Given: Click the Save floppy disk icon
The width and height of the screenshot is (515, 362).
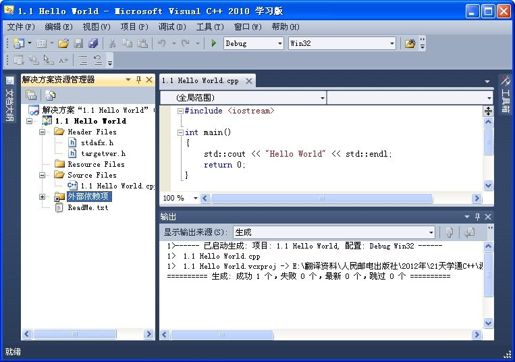Looking at the screenshot, I should 79,43.
